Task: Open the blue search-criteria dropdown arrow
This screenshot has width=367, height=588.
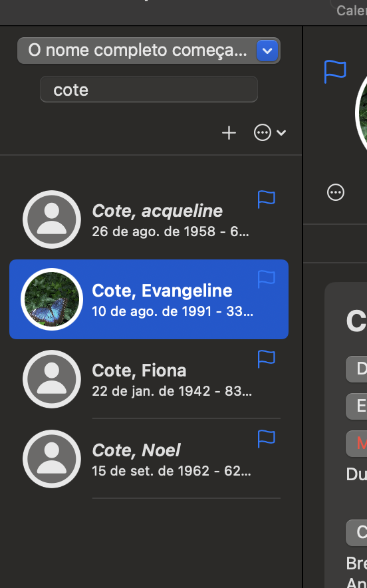Action: point(267,51)
